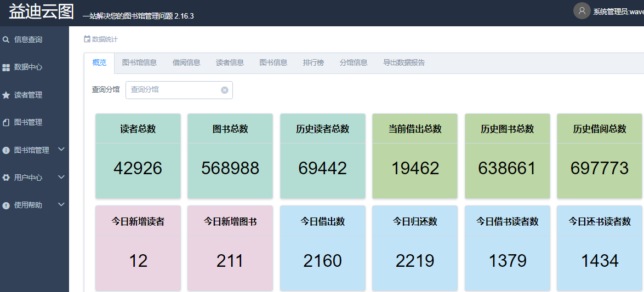Click the search icon beside 信息查询

[6, 39]
